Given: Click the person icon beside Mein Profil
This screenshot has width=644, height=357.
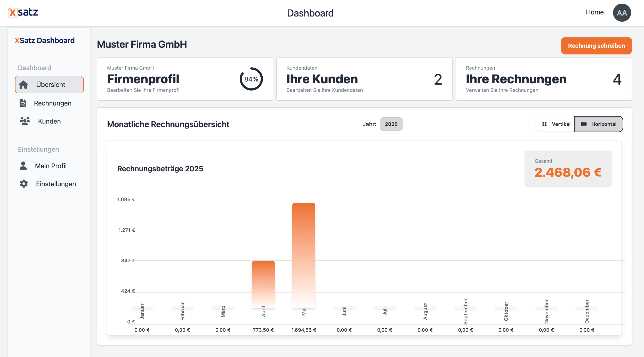Looking at the screenshot, I should [23, 166].
